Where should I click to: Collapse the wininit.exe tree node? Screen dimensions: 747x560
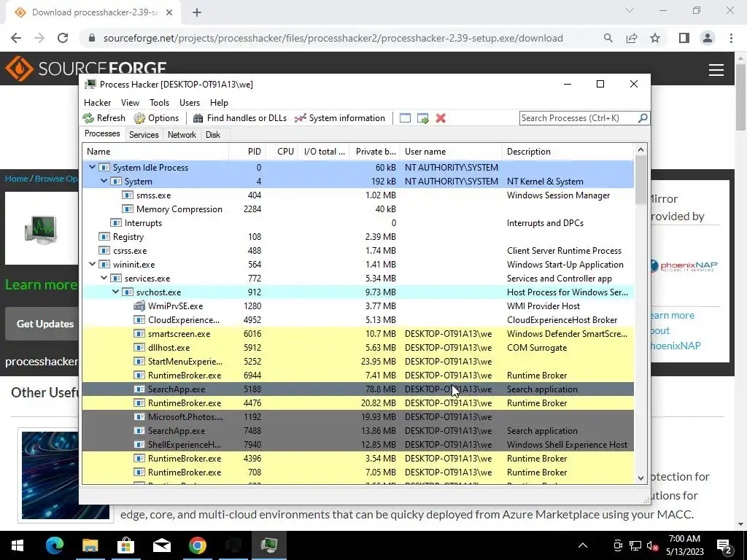[x=93, y=264]
